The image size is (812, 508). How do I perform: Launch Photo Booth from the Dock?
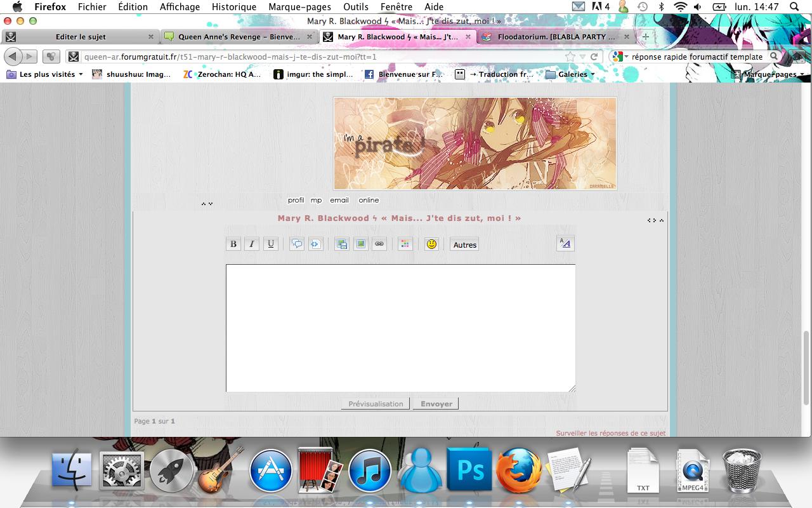(x=320, y=471)
